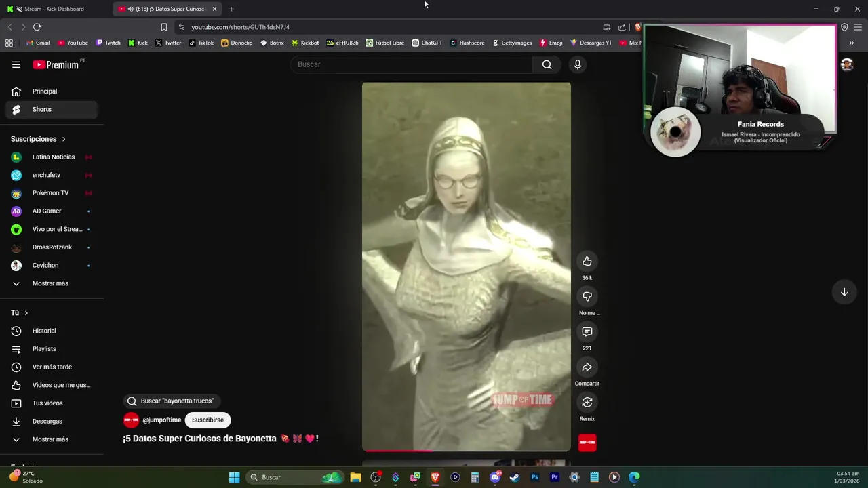
Task: Bookmark this page icon in address bar
Action: [x=164, y=27]
